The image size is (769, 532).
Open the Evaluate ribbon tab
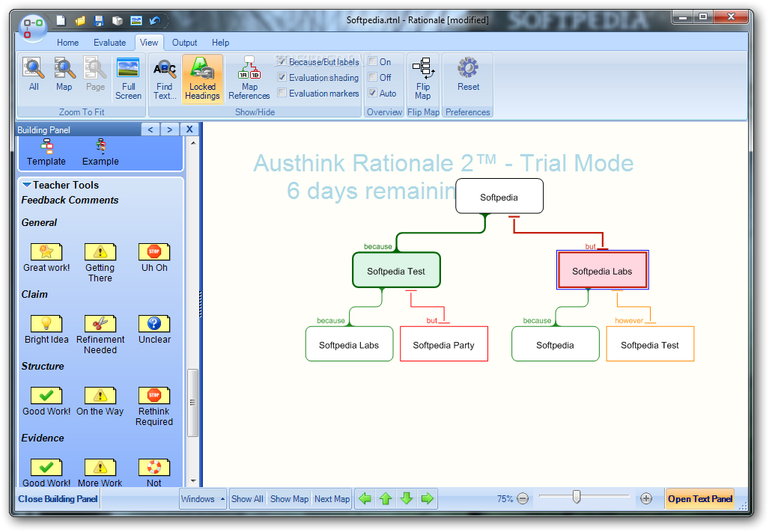(109, 43)
